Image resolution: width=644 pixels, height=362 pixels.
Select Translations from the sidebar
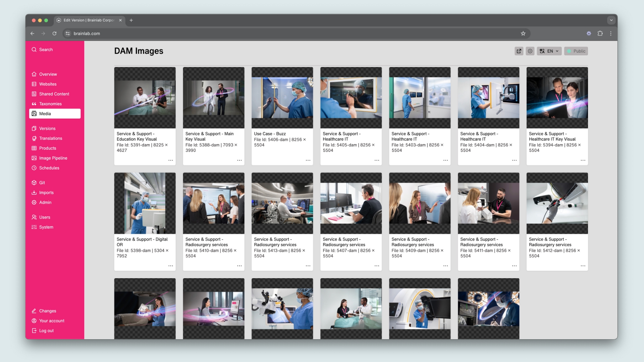(x=51, y=138)
